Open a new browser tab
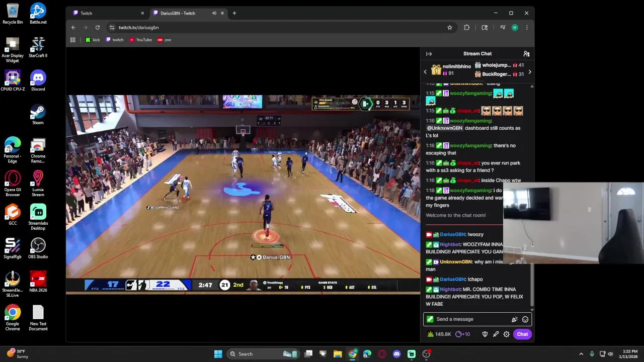The height and width of the screenshot is (362, 644). click(234, 13)
